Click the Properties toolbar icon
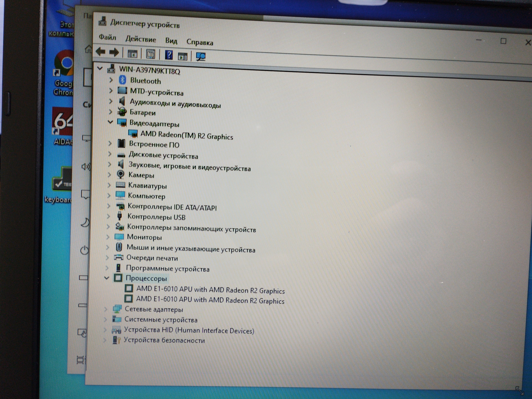The height and width of the screenshot is (399, 532). (150, 54)
